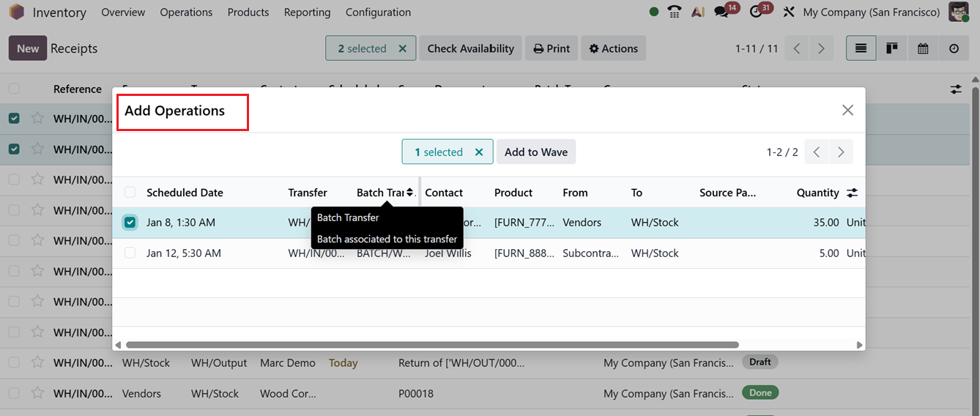This screenshot has width=980, height=416.
Task: Open the Reporting menu
Action: coord(307,12)
